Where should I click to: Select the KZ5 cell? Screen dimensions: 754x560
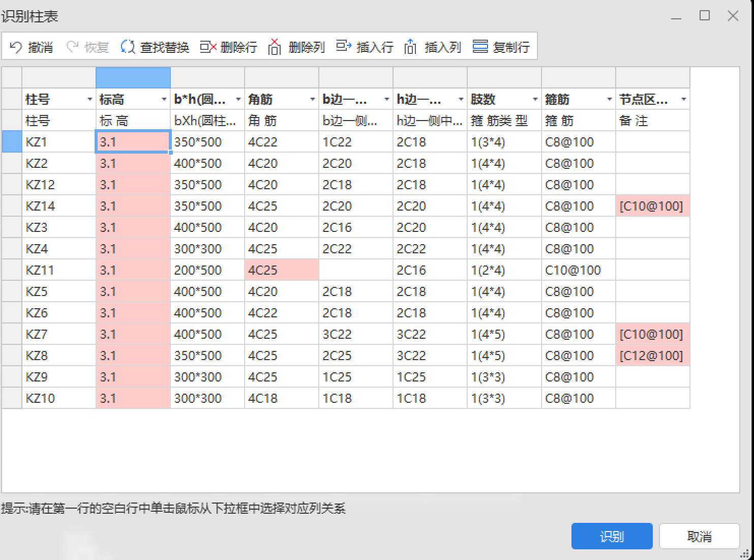point(59,291)
